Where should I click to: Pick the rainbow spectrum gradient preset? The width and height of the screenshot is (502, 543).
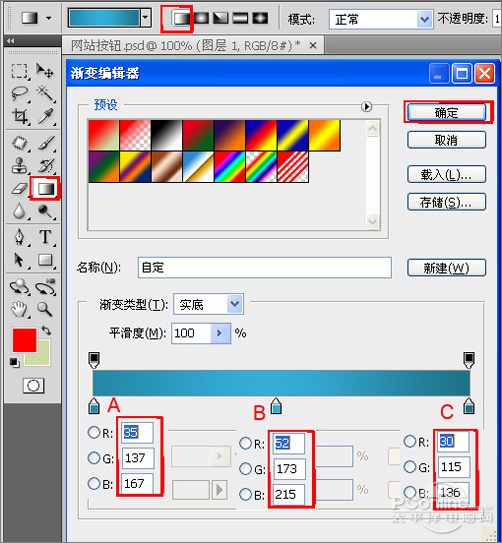(230, 167)
